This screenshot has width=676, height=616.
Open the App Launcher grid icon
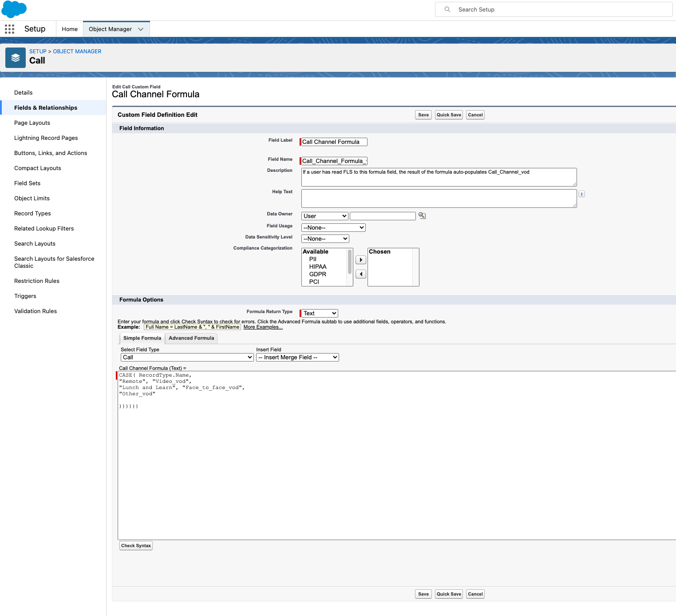(x=9, y=29)
